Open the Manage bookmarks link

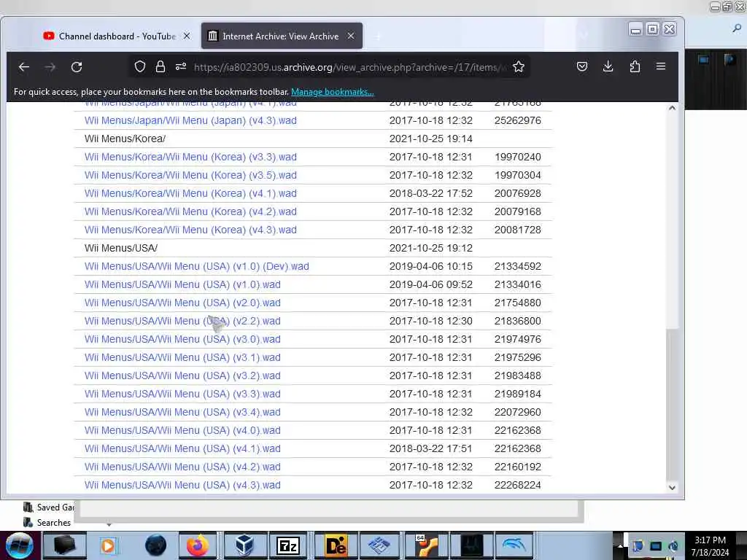tap(333, 92)
